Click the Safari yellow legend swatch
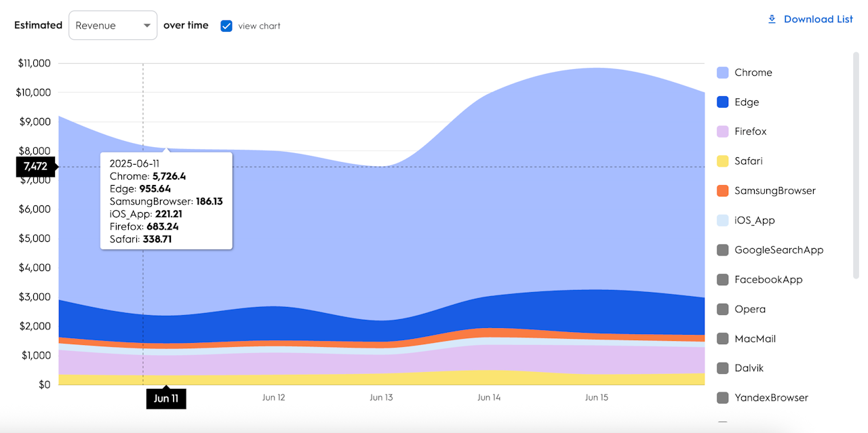Screen dimensions: 868x433 pos(723,161)
